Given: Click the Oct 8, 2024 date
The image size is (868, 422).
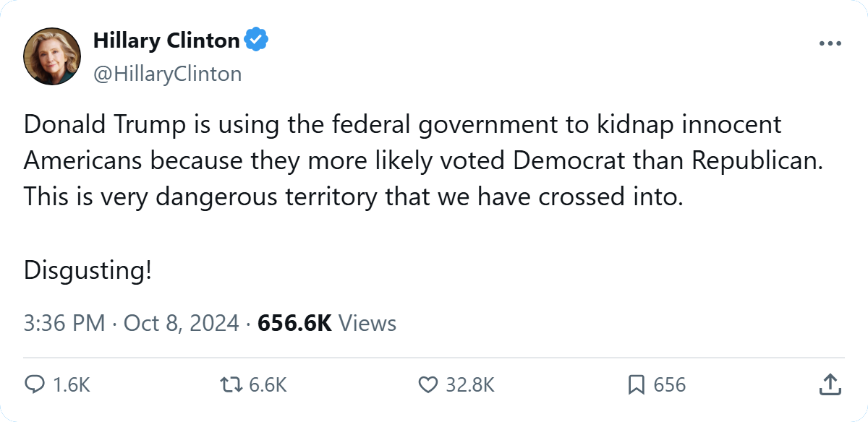Looking at the screenshot, I should click(x=182, y=322).
